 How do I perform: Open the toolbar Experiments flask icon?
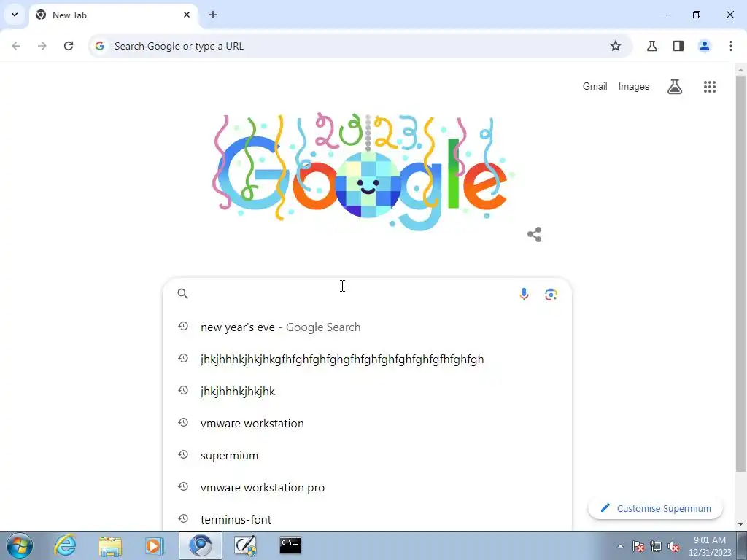pos(652,46)
